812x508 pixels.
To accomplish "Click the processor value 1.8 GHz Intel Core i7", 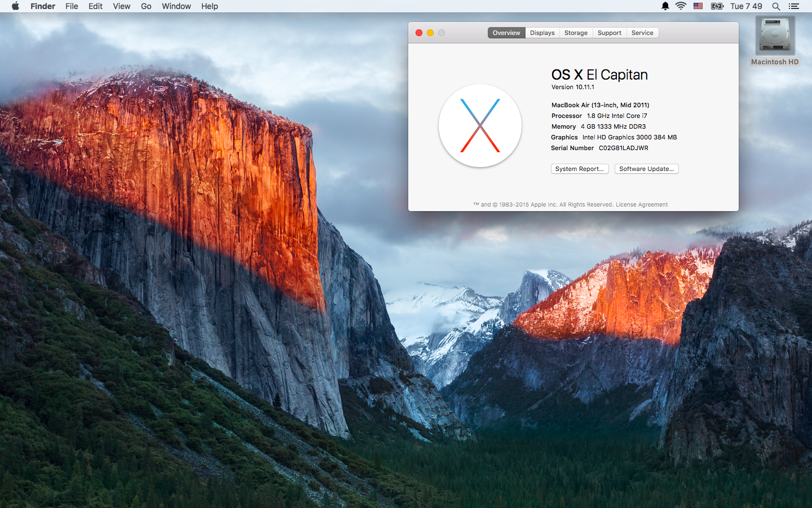I will point(617,116).
